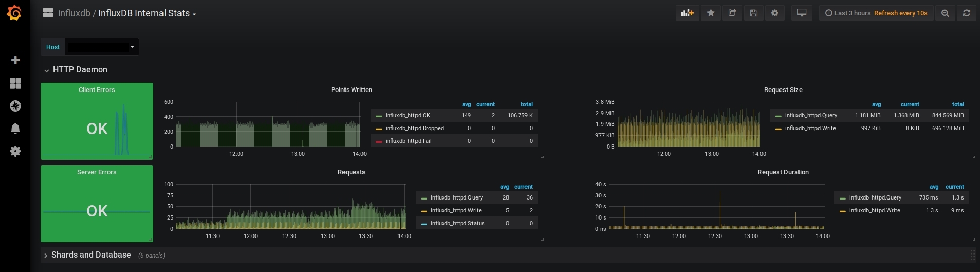This screenshot has height=272, width=980.
Task: Star this dashboard as favorite
Action: click(x=711, y=13)
